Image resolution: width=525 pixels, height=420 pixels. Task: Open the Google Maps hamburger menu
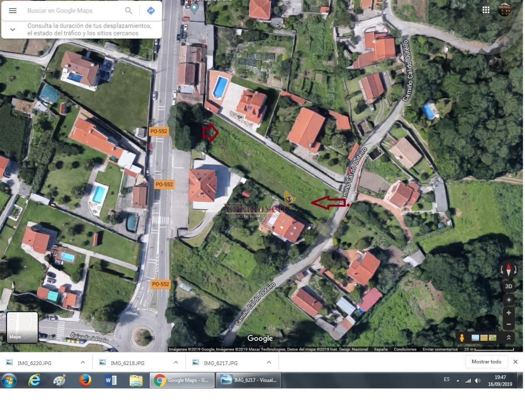(x=13, y=10)
